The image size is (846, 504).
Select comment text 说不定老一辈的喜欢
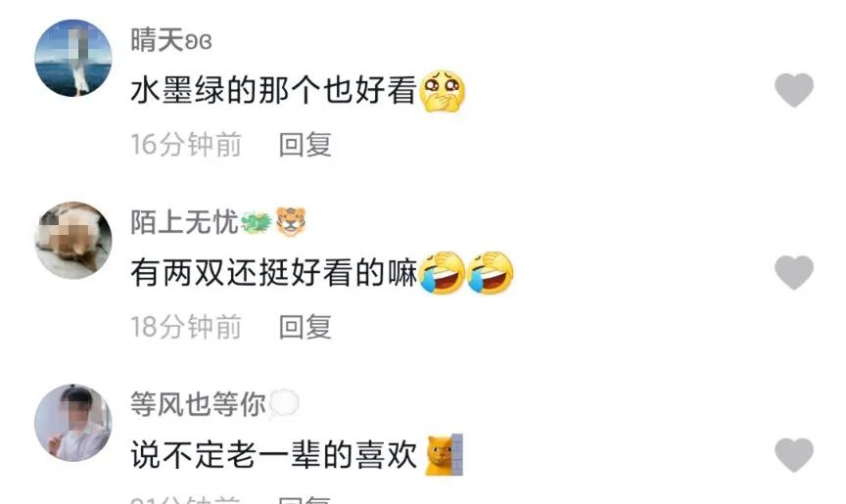pyautogui.click(x=274, y=455)
